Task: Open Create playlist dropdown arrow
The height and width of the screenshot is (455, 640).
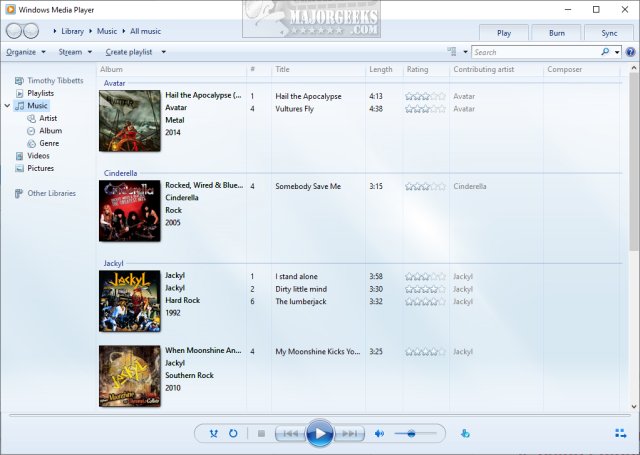Action: [163, 52]
